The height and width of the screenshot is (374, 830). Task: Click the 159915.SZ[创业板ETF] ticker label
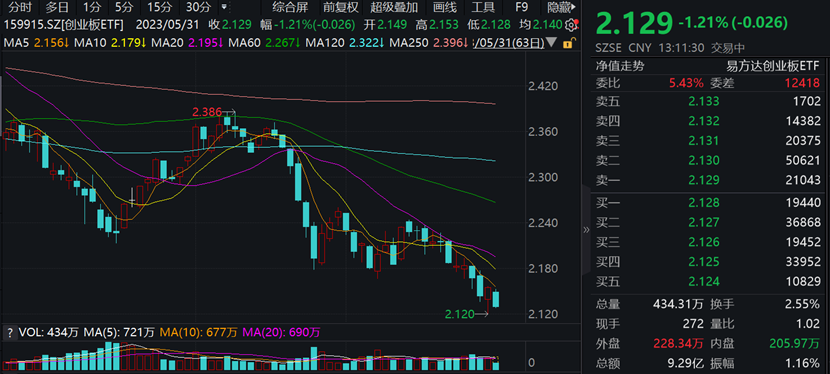[64, 25]
